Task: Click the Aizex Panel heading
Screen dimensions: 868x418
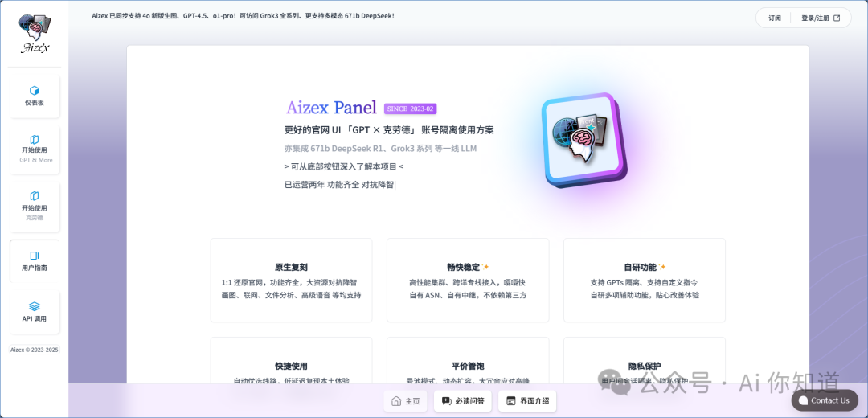Action: [x=331, y=108]
